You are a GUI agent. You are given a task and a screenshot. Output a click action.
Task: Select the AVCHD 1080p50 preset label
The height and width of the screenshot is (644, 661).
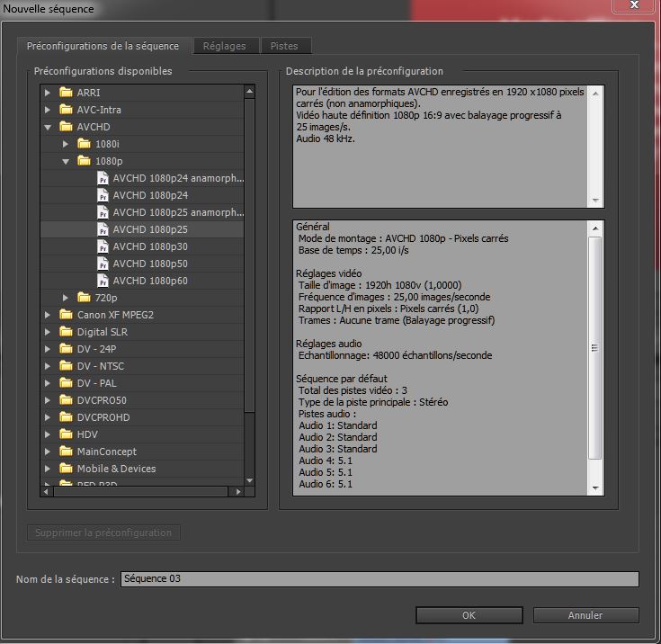[x=150, y=264]
